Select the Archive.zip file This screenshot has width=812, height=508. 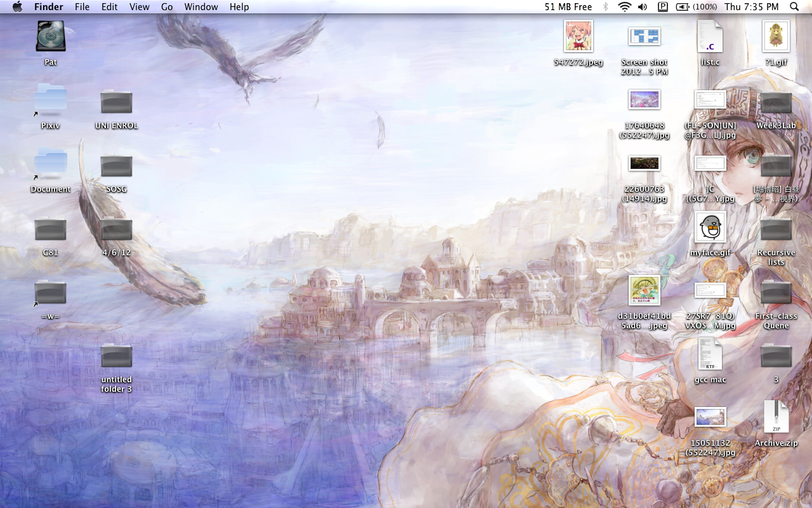click(x=776, y=417)
